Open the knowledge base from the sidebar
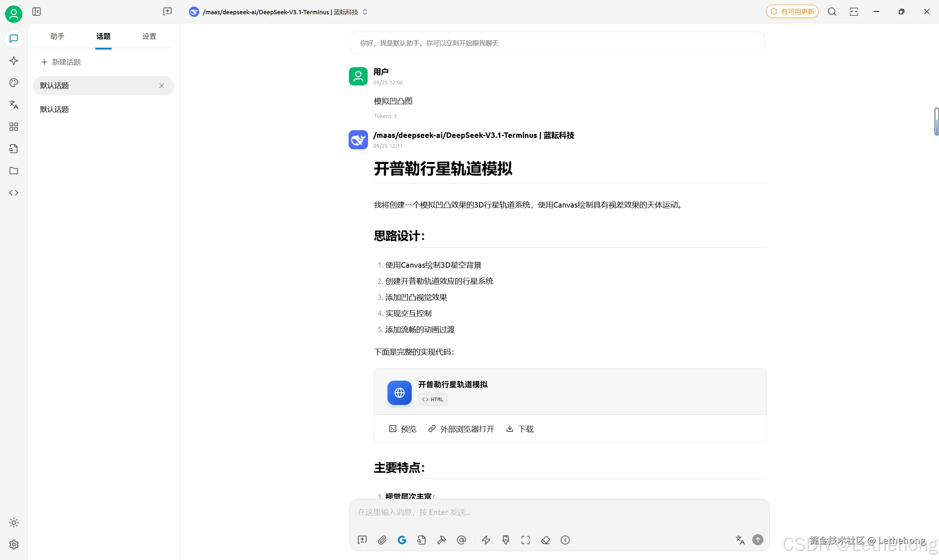This screenshot has height=560, width=939. (14, 149)
